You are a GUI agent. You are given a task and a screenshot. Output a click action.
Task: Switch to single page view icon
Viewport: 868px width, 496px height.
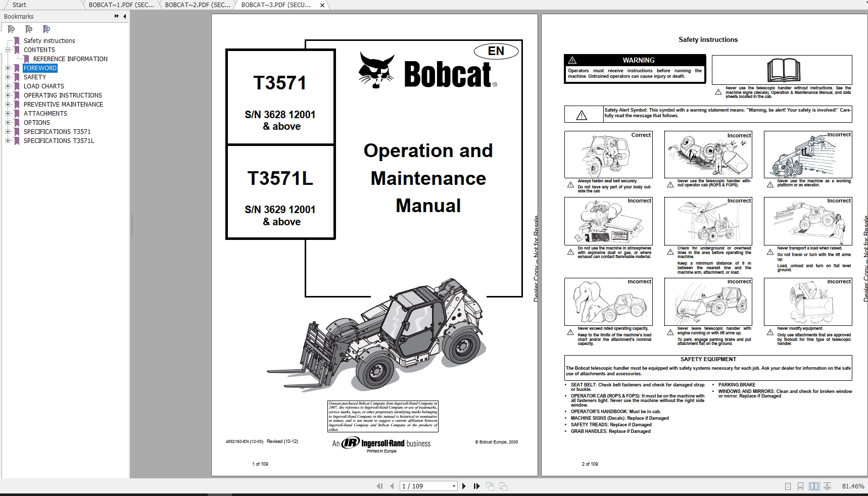tap(788, 486)
